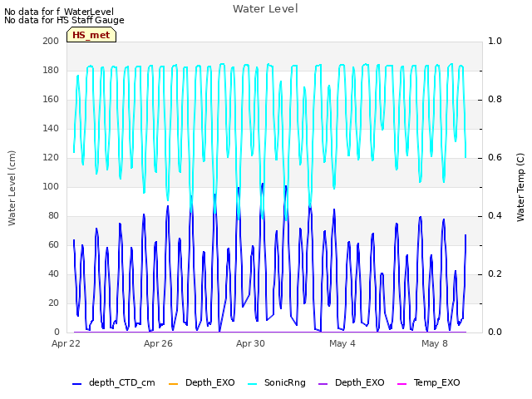
Task: Toggle the SonicRng legend entry
Action: pos(277,382)
